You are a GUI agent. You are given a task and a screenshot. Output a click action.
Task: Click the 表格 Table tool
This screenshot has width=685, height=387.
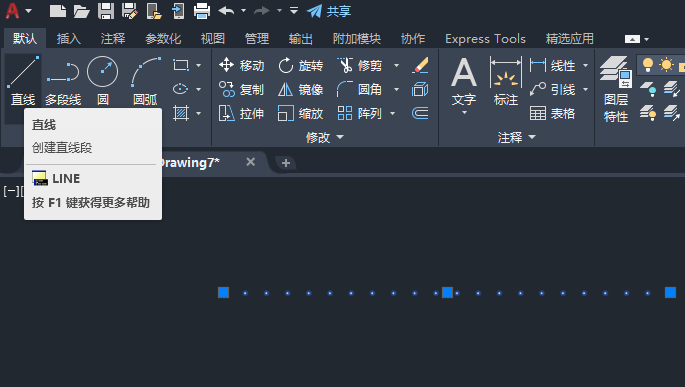[x=553, y=114]
